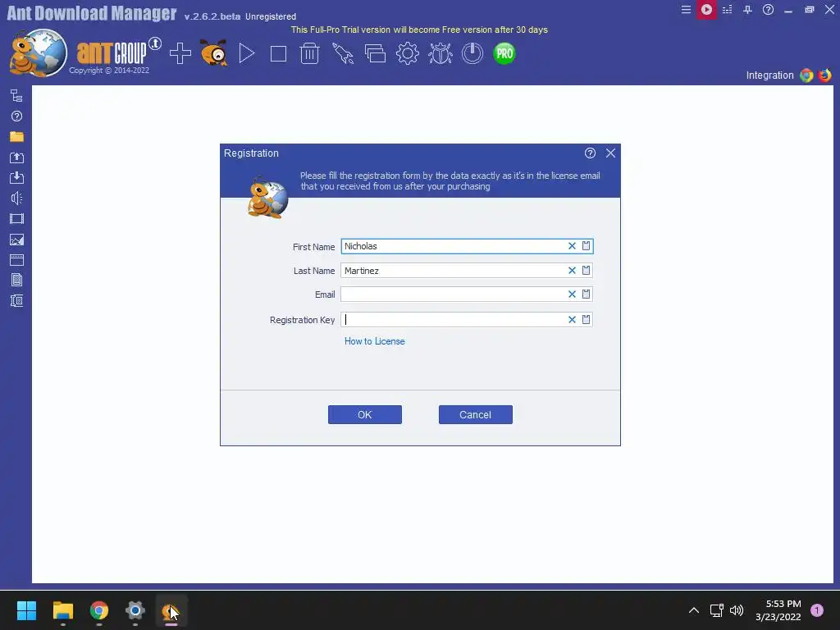This screenshot has height=630, width=840.
Task: Click the red play button in title bar
Action: (x=706, y=10)
